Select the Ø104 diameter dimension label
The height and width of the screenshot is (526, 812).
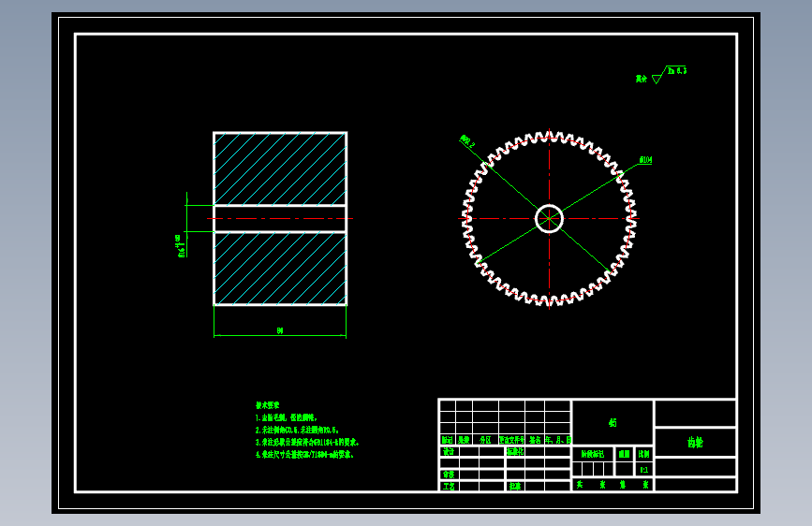click(646, 160)
